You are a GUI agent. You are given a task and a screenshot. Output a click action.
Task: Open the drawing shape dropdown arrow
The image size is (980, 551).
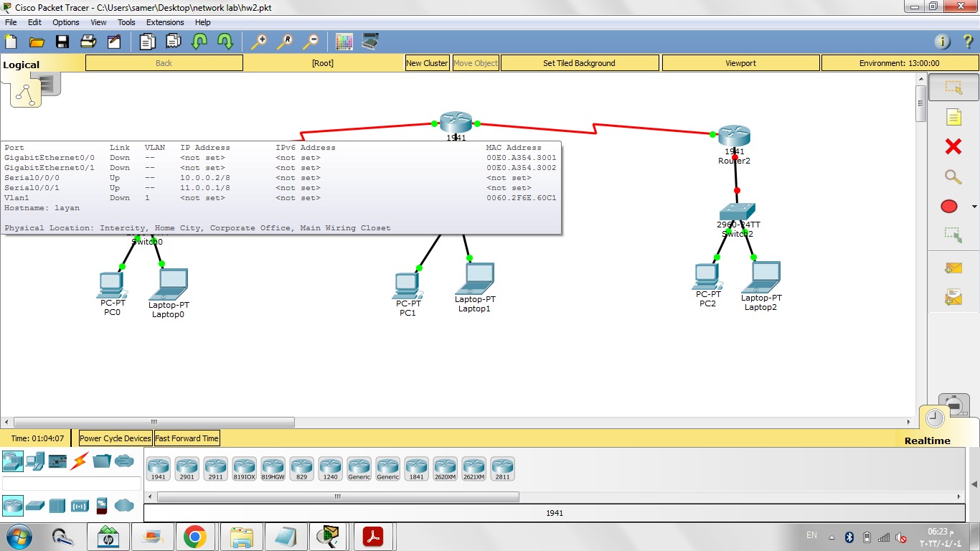click(974, 207)
